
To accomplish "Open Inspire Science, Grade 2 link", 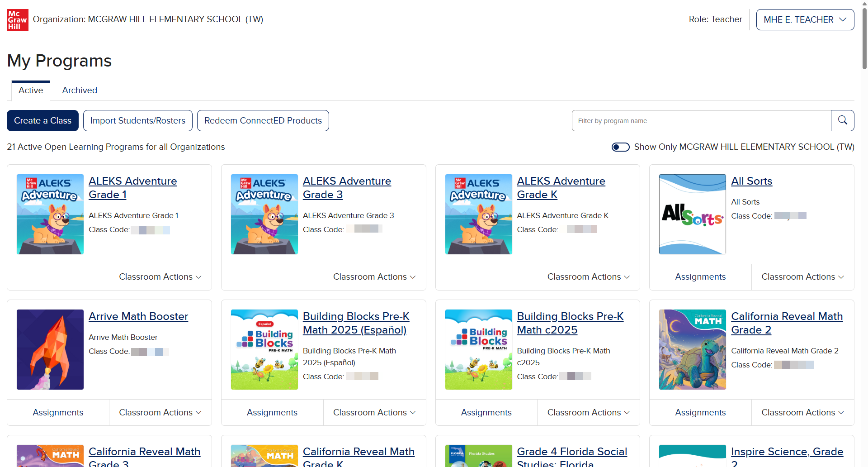I will tap(788, 456).
